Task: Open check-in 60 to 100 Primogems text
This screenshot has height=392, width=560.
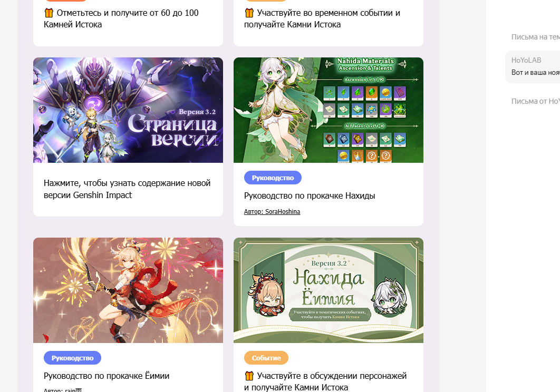Action: tap(121, 18)
